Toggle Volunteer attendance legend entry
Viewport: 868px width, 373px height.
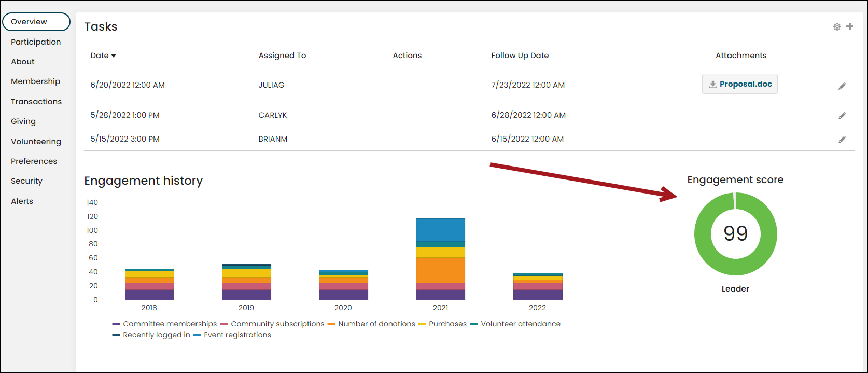515,324
